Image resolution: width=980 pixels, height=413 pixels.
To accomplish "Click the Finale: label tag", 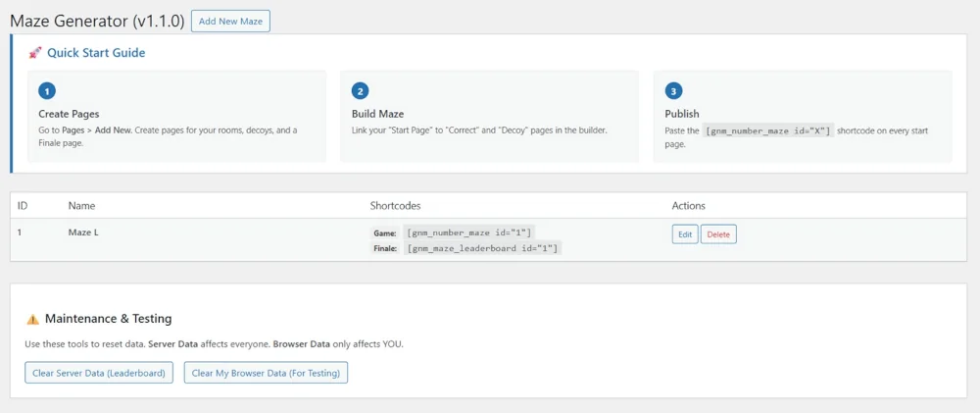I will click(385, 248).
